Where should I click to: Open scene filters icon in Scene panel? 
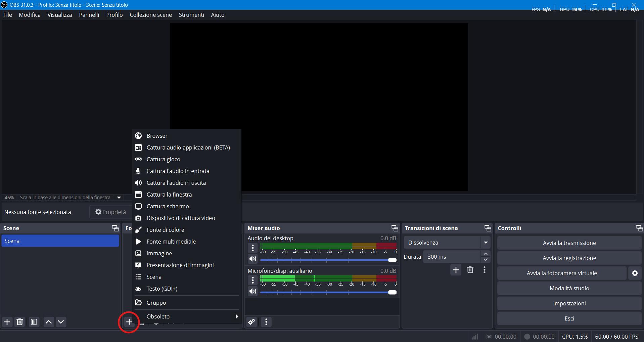[x=34, y=322]
